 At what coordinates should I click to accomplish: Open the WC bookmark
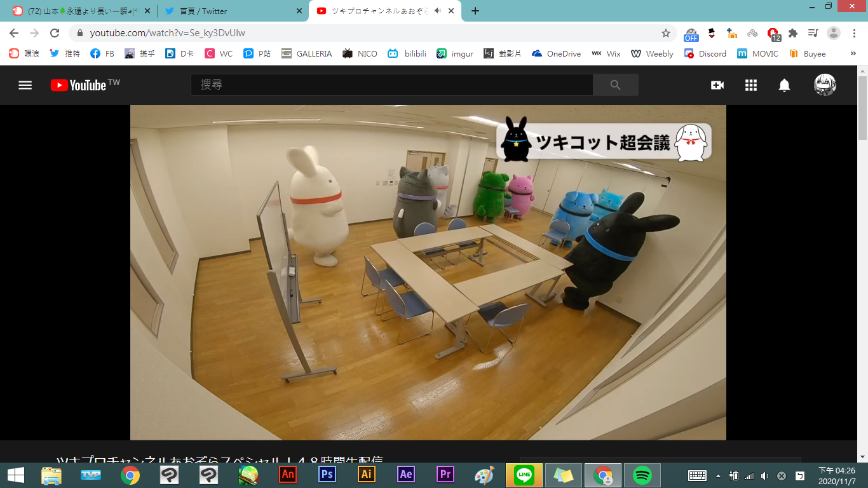point(219,54)
